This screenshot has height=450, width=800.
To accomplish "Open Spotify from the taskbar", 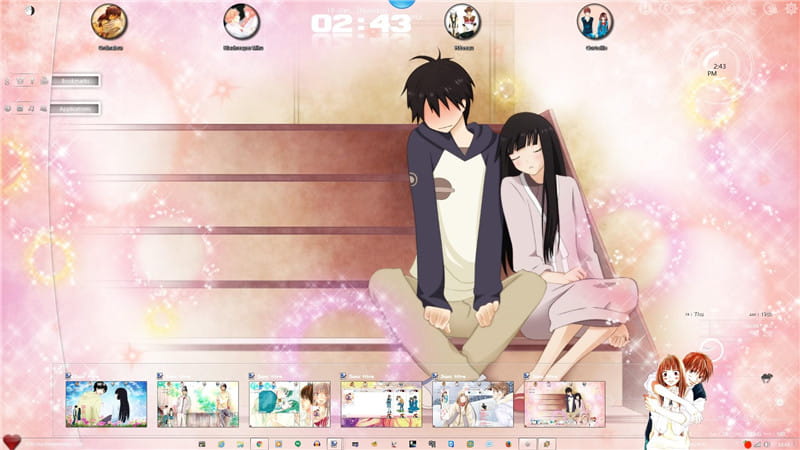I will pos(298,443).
